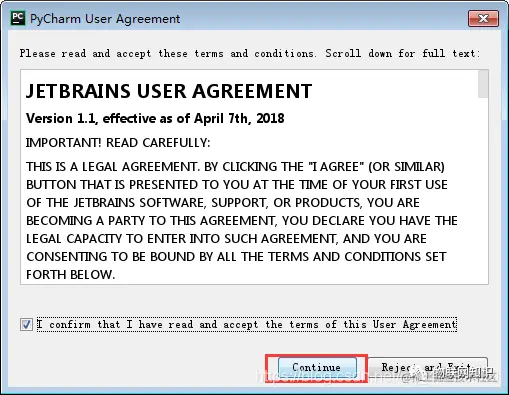Click the Reject and Exit button
Image resolution: width=509 pixels, height=395 pixels.
pyautogui.click(x=428, y=367)
